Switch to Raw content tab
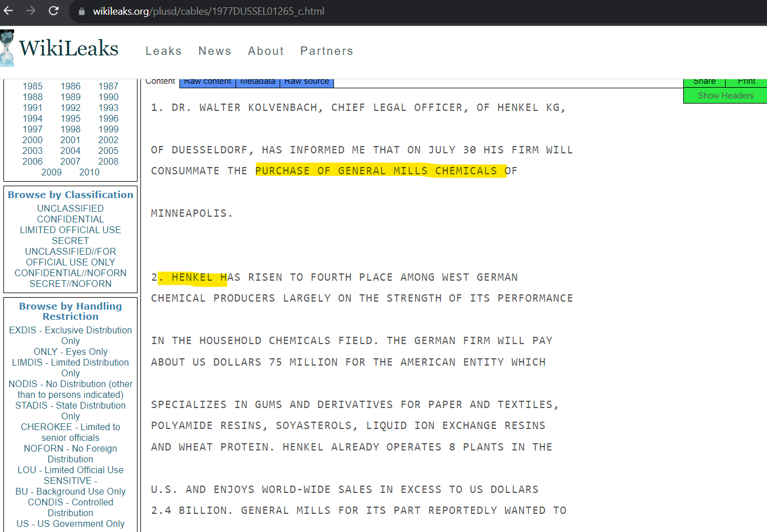Screen dimensions: 767x532 pyautogui.click(x=208, y=82)
